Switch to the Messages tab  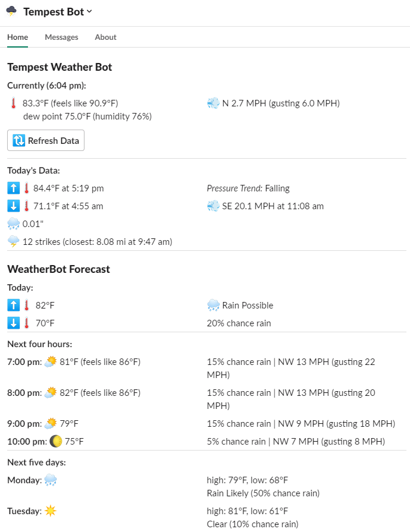tap(61, 37)
